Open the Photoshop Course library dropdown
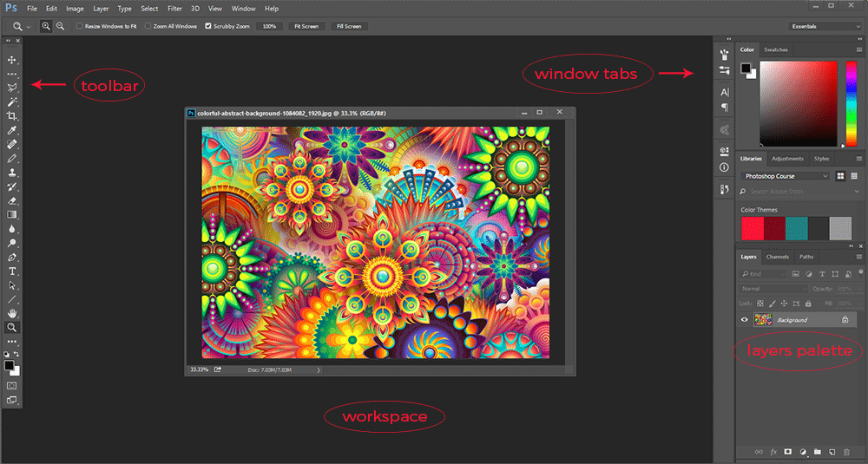This screenshot has height=464, width=868. (785, 176)
